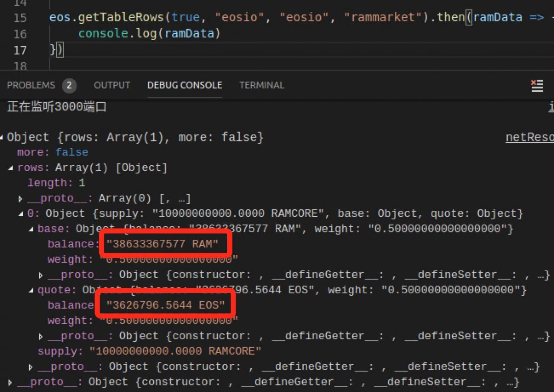The height and width of the screenshot is (392, 554).
Task: Click line number 17 in gutter
Action: tap(20, 50)
